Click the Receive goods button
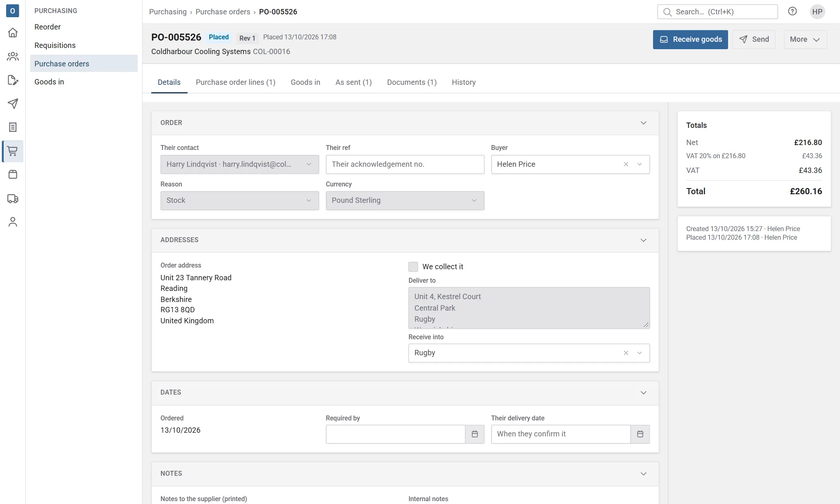840x504 pixels. 690,39
